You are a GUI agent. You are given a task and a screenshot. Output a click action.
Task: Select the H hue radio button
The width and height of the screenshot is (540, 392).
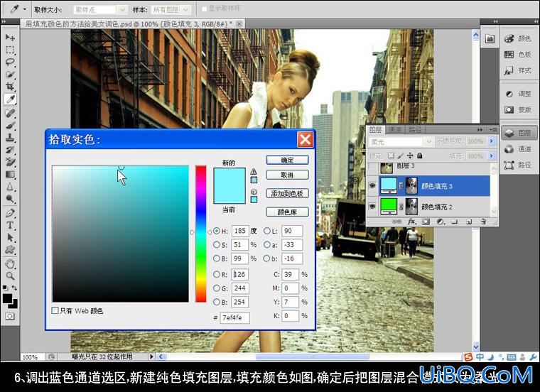click(217, 231)
